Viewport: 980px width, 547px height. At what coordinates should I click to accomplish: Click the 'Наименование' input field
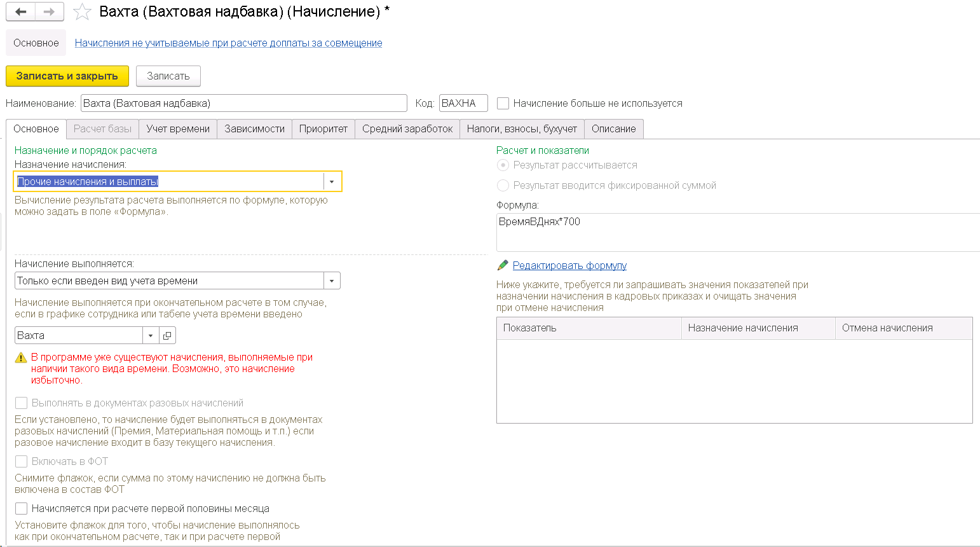[244, 103]
